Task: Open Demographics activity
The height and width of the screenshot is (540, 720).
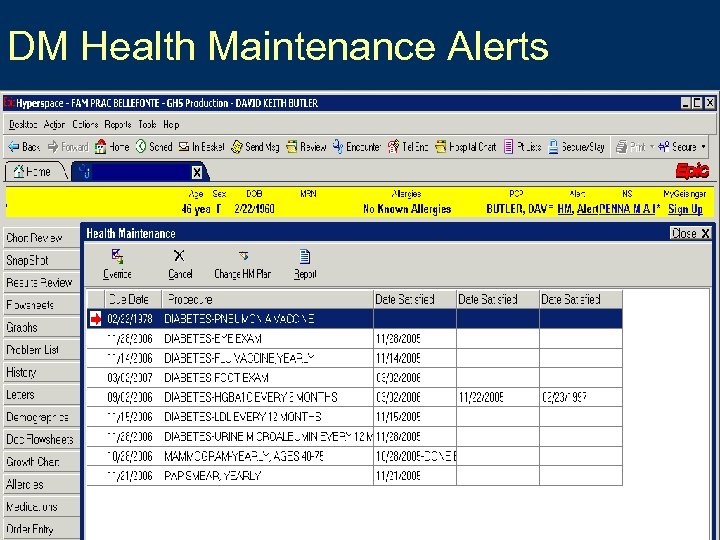Action: [41, 417]
